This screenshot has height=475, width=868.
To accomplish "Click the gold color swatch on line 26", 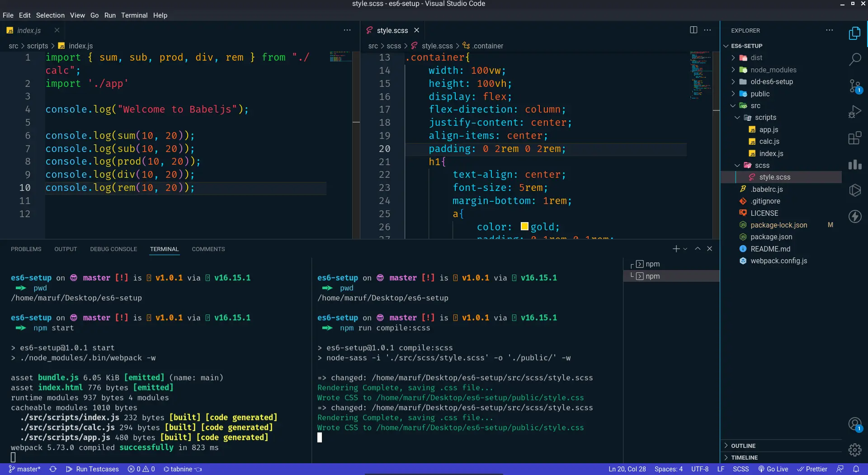I will click(524, 226).
